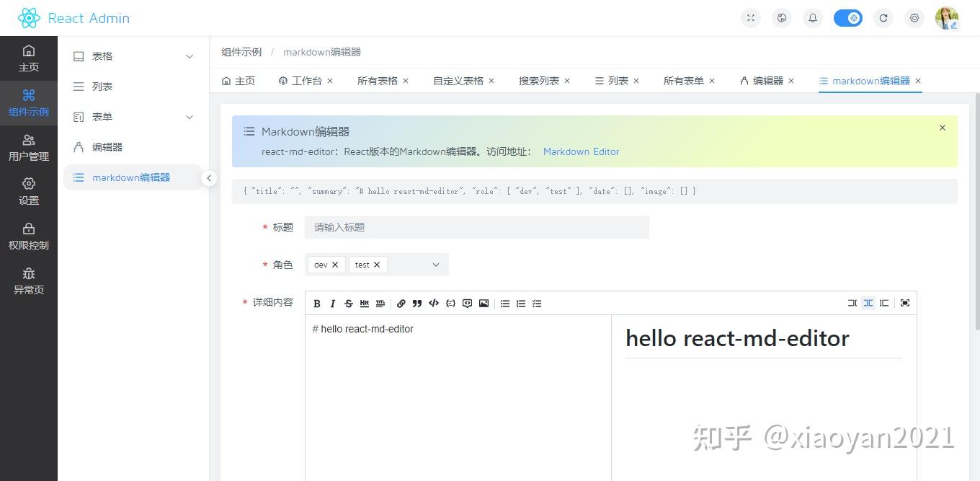Switch editor to fullscreen preview mode icon
Screen dimensions: 980x481
pos(905,303)
